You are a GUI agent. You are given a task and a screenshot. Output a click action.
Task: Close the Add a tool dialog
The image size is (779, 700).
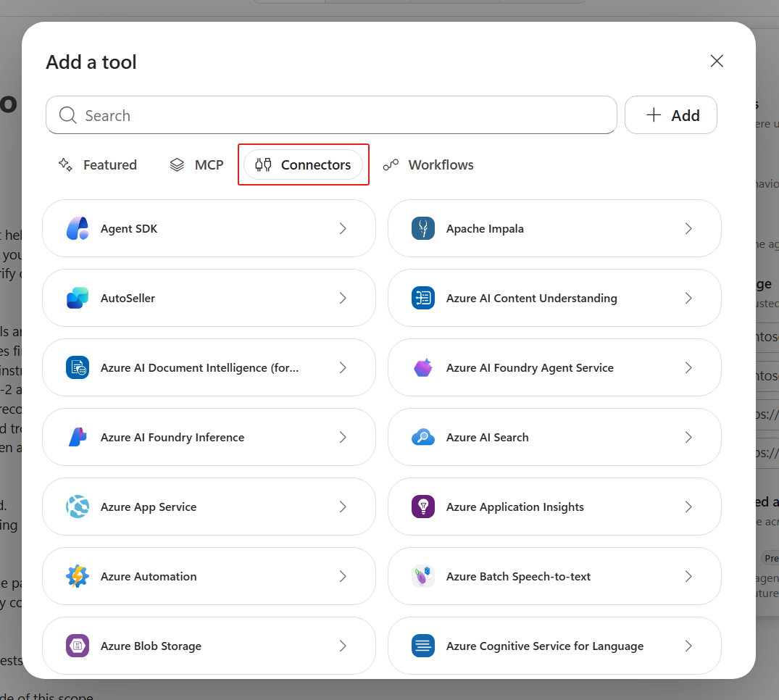tap(717, 61)
